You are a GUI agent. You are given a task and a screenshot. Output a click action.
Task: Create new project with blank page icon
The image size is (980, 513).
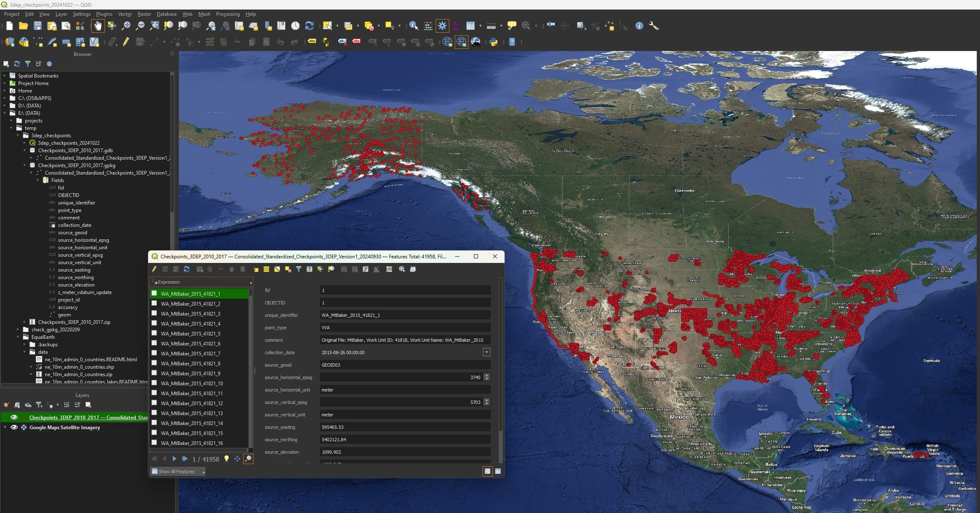click(9, 26)
